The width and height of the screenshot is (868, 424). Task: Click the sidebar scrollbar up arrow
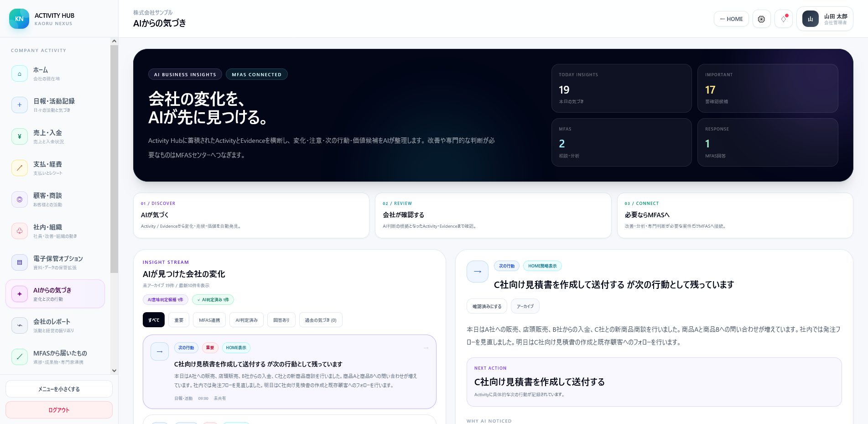[x=114, y=41]
